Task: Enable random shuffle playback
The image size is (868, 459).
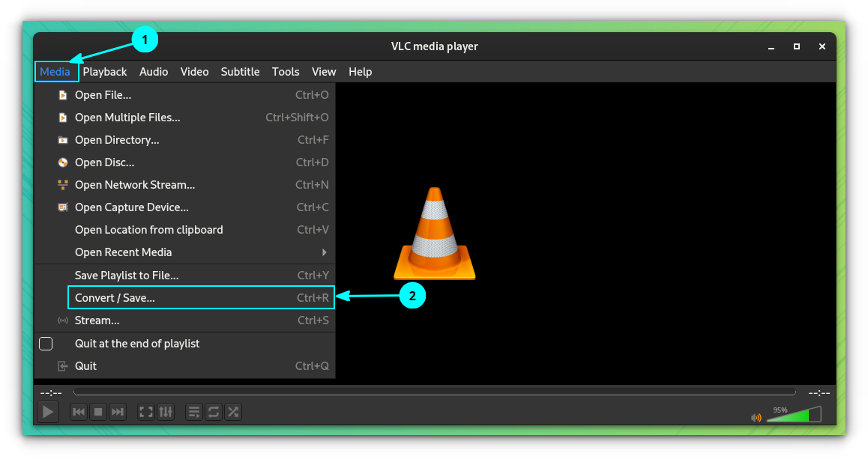Action: pyautogui.click(x=232, y=411)
